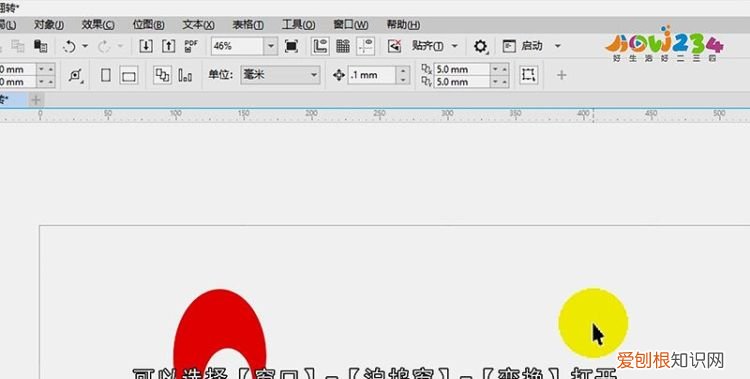
Task: Click the nudge distance up stepper
Action: [403, 71]
